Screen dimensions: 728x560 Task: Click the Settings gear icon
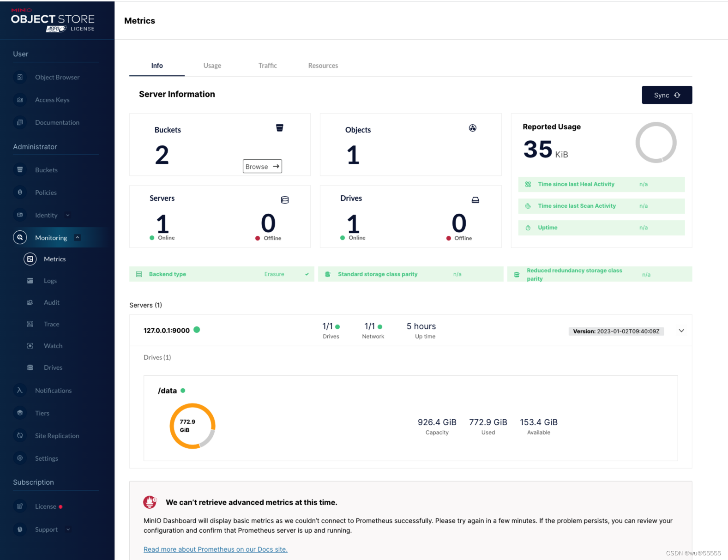(x=20, y=458)
